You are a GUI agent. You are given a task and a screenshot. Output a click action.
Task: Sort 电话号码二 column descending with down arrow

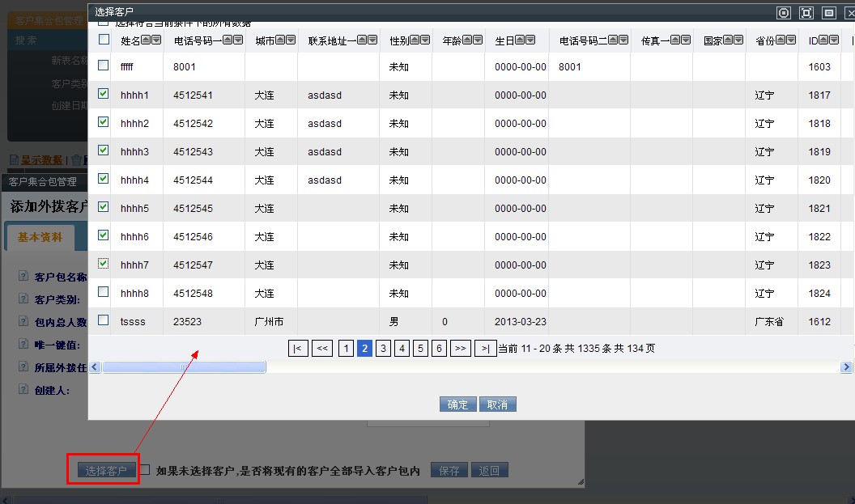(x=623, y=40)
